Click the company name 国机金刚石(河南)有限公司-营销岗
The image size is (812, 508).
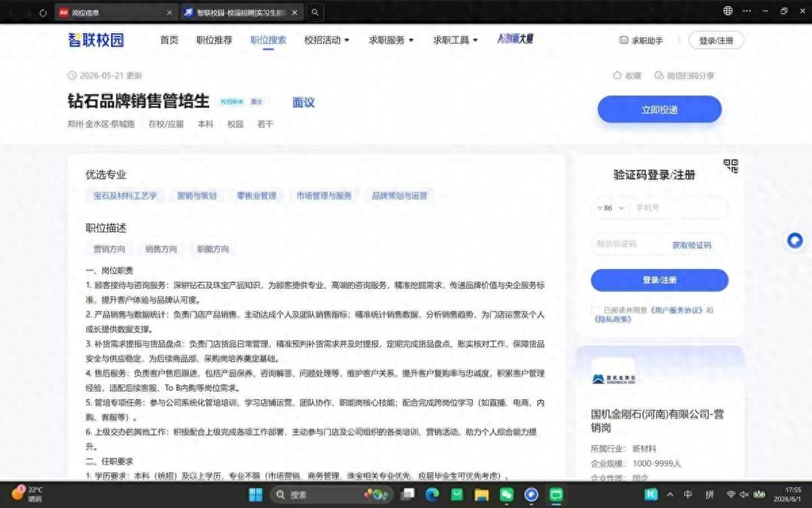[658, 421]
